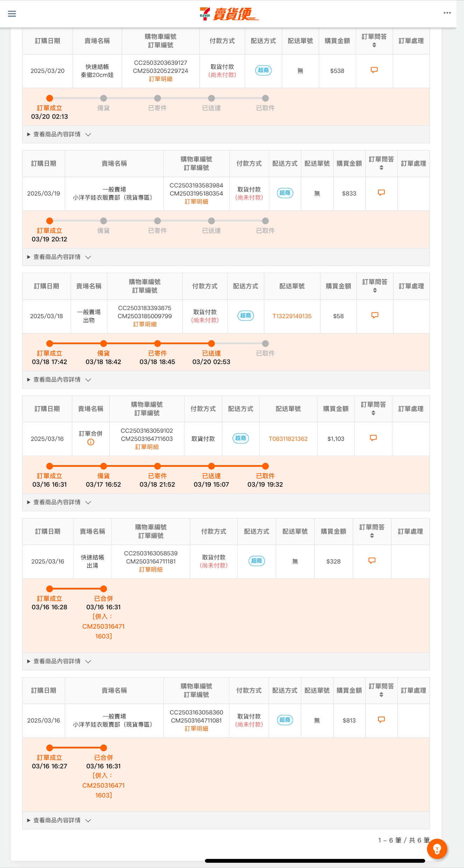The height and width of the screenshot is (868, 464).
Task: Open 訂單明細 for order CM2503164711181
Action: (x=151, y=570)
